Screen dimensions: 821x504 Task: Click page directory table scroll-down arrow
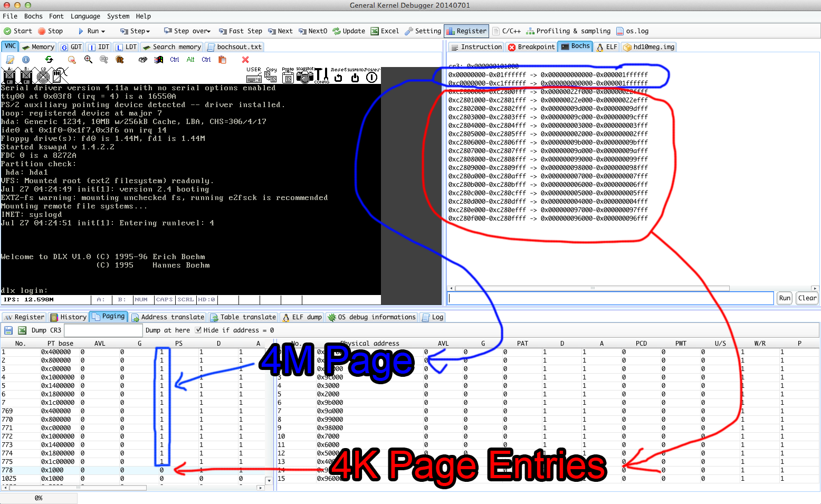[269, 481]
